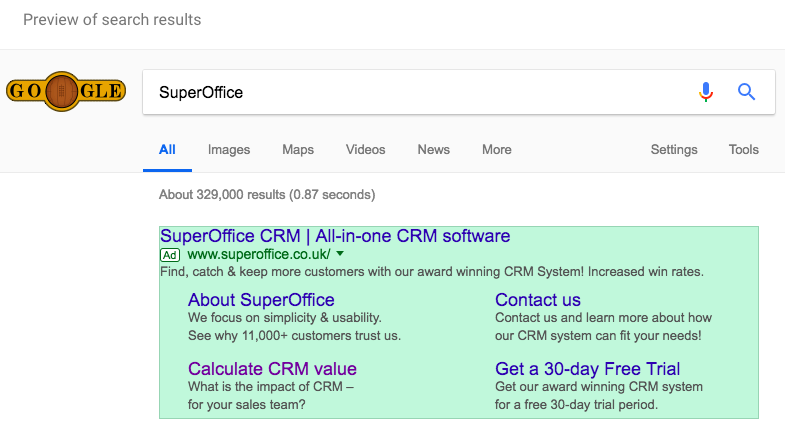This screenshot has width=785, height=428.
Task: Click the Calculate CRM value link
Action: point(272,369)
